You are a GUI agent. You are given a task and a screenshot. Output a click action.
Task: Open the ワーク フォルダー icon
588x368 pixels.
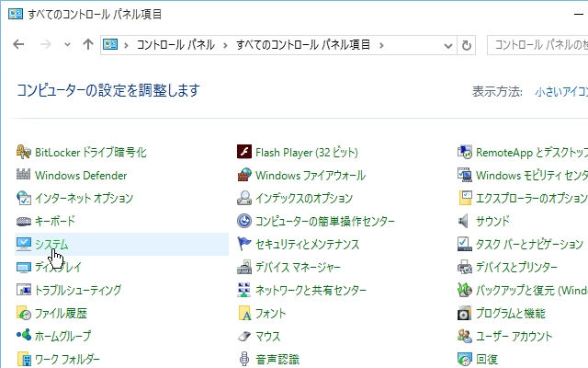tap(24, 359)
